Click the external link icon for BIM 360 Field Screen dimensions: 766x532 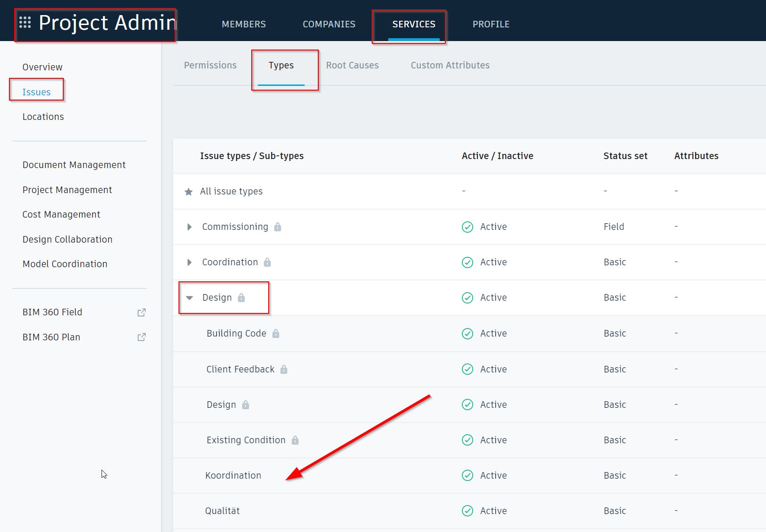pyautogui.click(x=141, y=312)
